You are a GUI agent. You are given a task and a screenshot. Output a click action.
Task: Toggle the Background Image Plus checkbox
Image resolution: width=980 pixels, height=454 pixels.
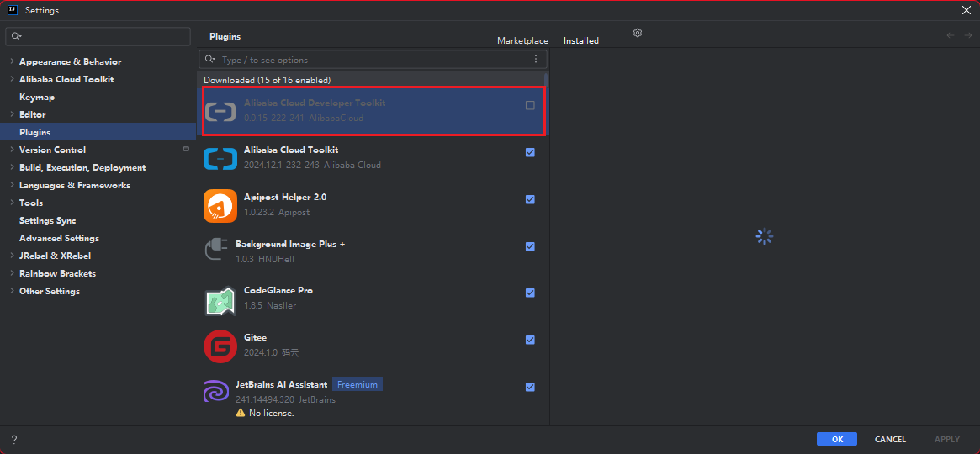(x=530, y=246)
